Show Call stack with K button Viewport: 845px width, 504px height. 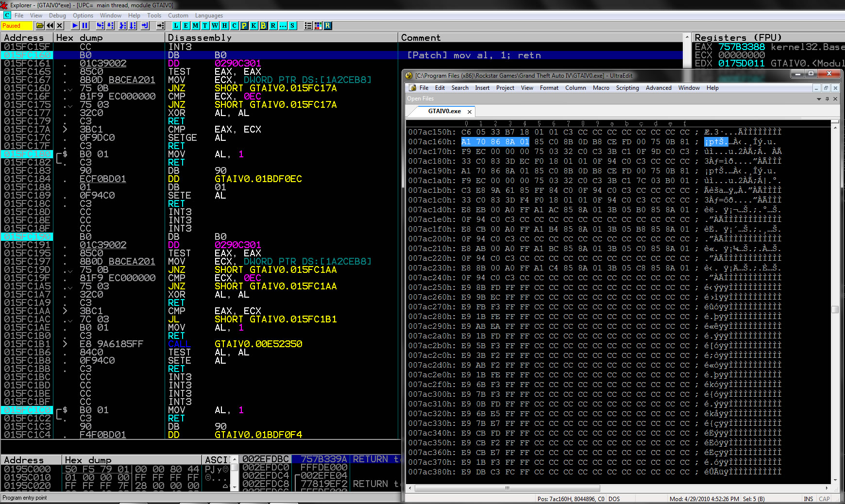(x=253, y=26)
